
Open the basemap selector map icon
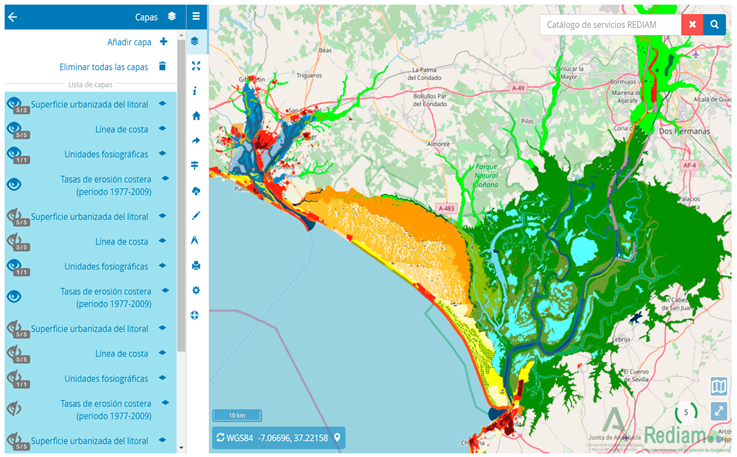click(x=718, y=387)
